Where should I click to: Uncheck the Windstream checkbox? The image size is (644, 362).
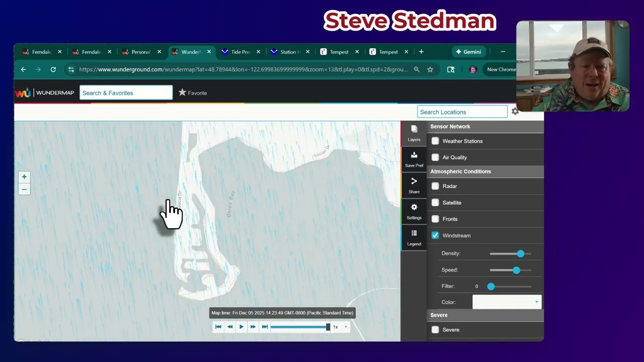pos(435,235)
